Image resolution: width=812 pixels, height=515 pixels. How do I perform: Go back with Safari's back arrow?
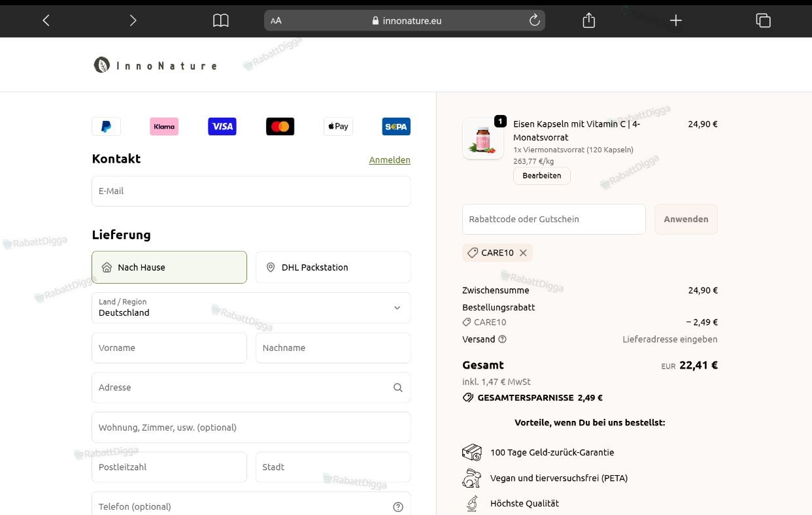pos(46,20)
